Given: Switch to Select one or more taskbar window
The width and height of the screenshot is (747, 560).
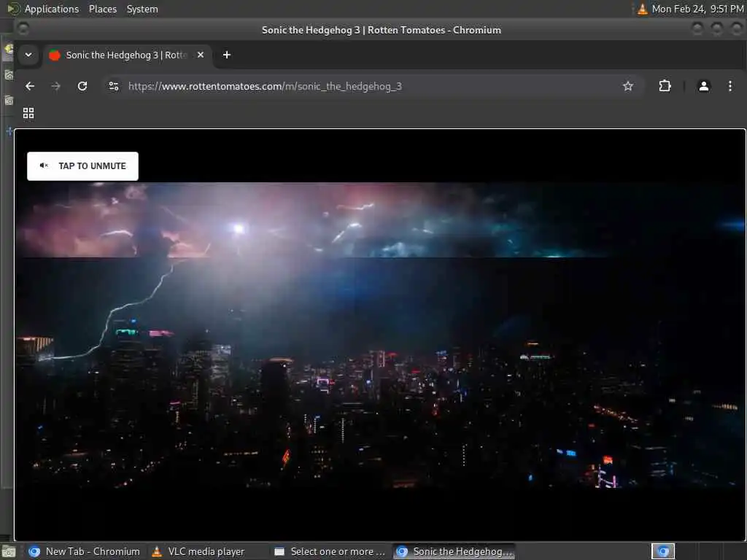Looking at the screenshot, I should [330, 551].
